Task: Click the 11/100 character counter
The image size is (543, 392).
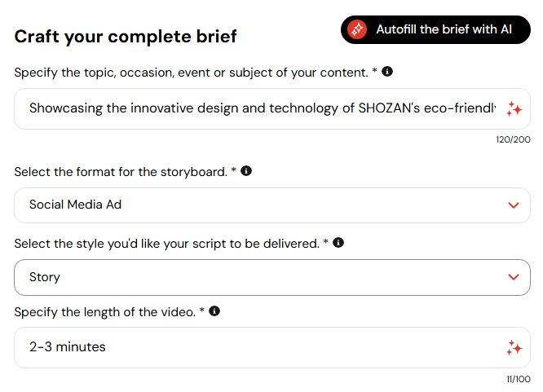Action: pos(517,379)
